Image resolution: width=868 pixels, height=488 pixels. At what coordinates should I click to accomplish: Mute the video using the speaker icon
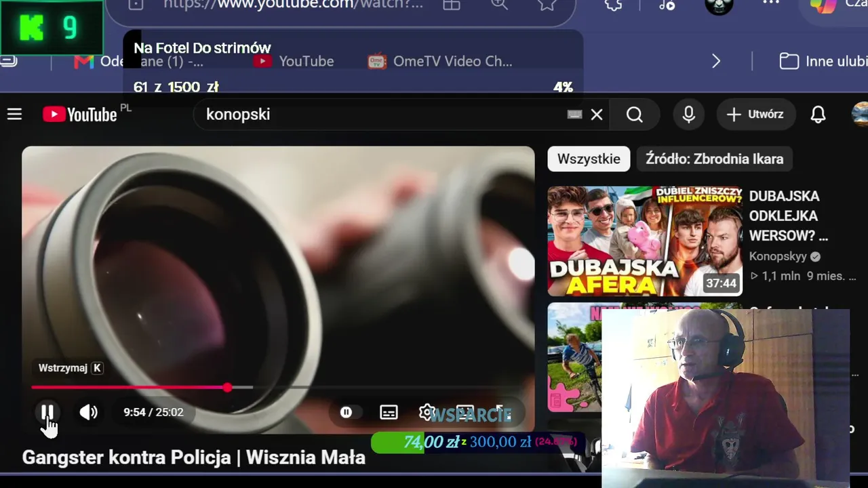pos(89,412)
